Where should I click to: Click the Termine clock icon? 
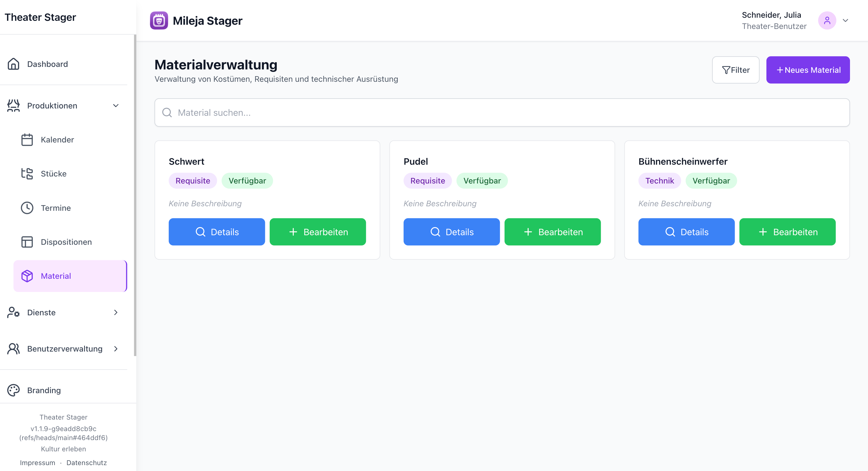click(27, 208)
